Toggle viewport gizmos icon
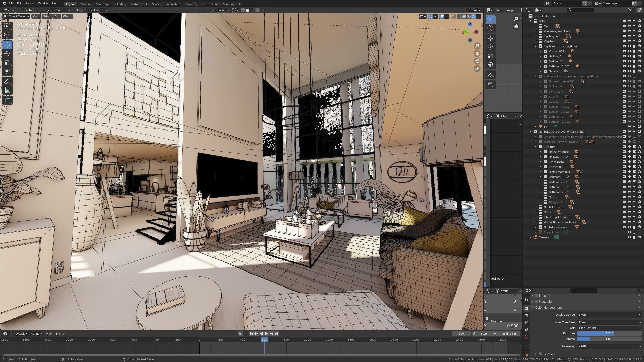Screen dimensions: 644x362 click(430, 16)
